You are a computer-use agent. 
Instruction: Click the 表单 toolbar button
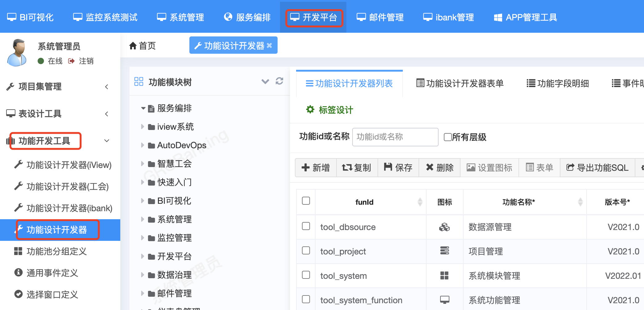pos(539,168)
